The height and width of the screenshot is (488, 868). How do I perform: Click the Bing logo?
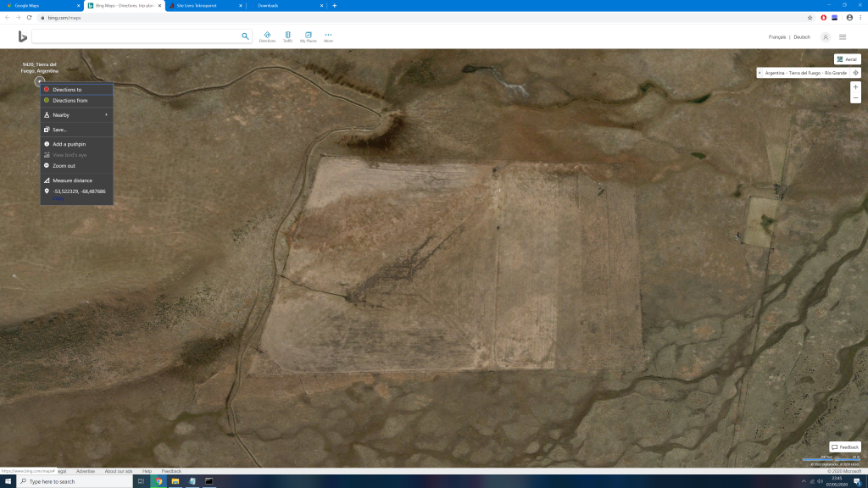click(x=22, y=36)
